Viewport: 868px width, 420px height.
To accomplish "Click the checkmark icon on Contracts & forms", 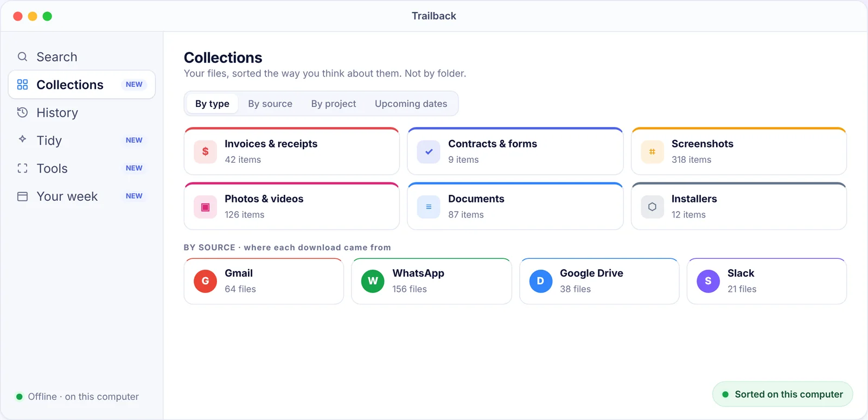I will [429, 151].
